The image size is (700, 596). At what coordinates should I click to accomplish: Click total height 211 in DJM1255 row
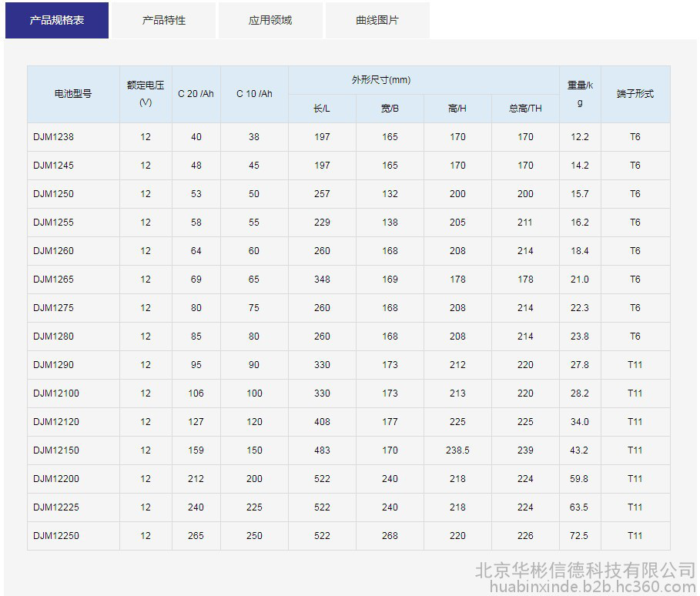[525, 223]
